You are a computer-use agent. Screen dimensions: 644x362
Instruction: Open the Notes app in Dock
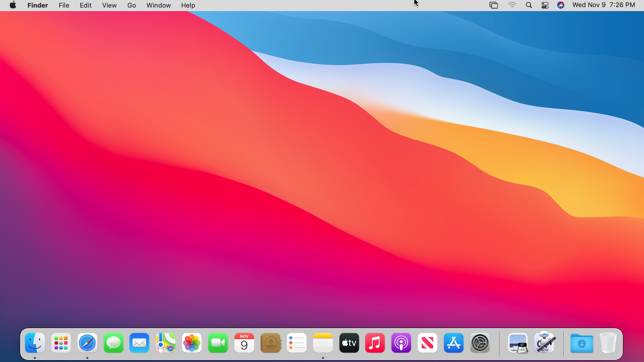323,343
